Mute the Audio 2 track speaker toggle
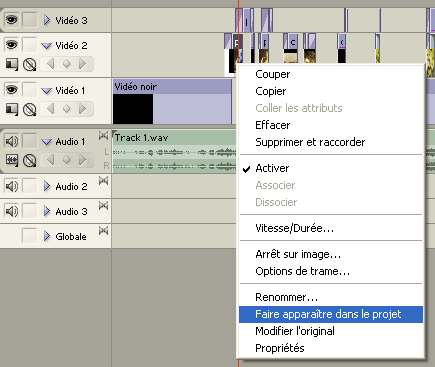The width and height of the screenshot is (435, 367). point(12,186)
